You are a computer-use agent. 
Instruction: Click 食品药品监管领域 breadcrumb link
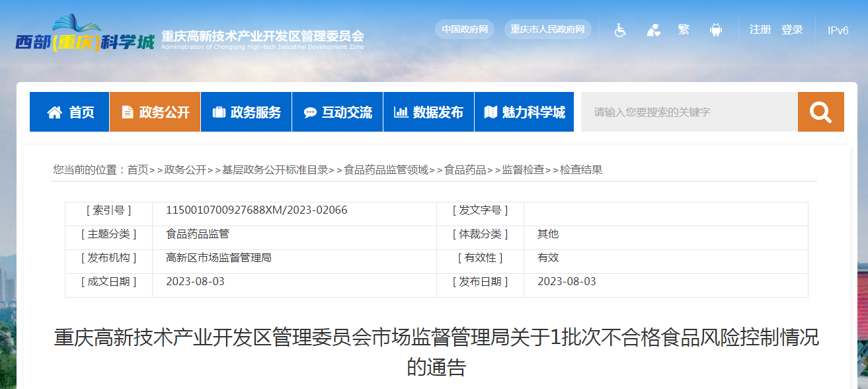pyautogui.click(x=386, y=170)
